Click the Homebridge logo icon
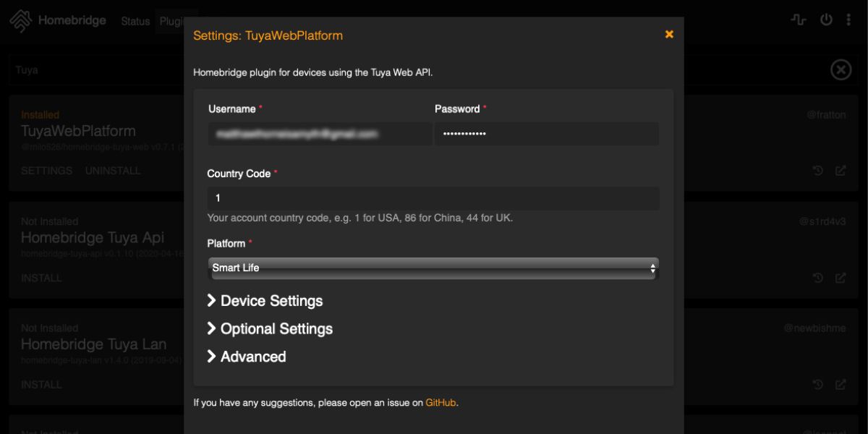The image size is (868, 434). (x=20, y=21)
